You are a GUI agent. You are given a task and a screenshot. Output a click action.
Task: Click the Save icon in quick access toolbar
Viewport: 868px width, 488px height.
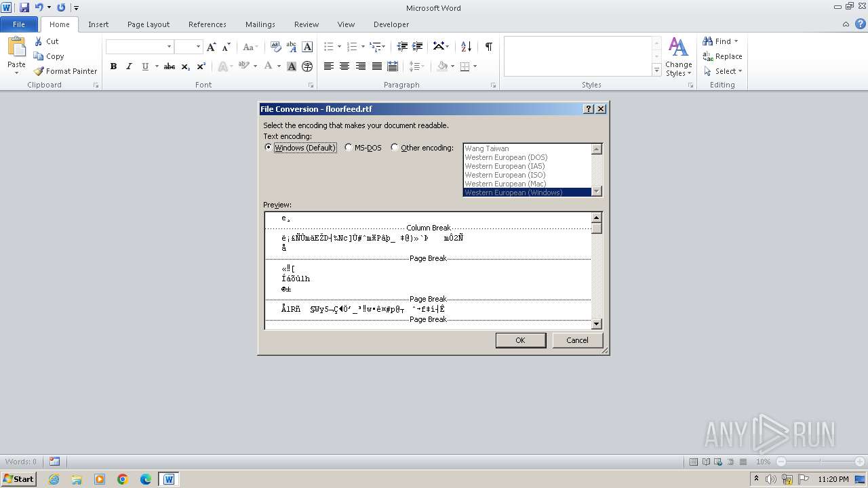pyautogui.click(x=24, y=7)
